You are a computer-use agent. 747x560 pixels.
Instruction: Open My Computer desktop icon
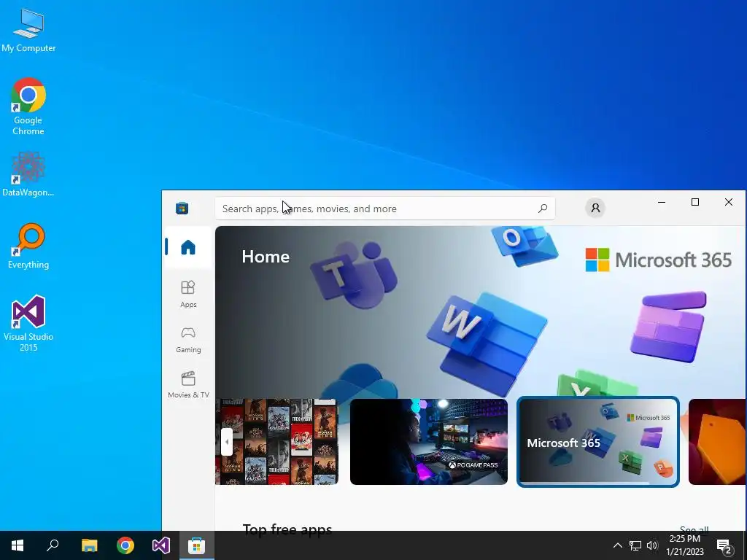click(x=28, y=30)
